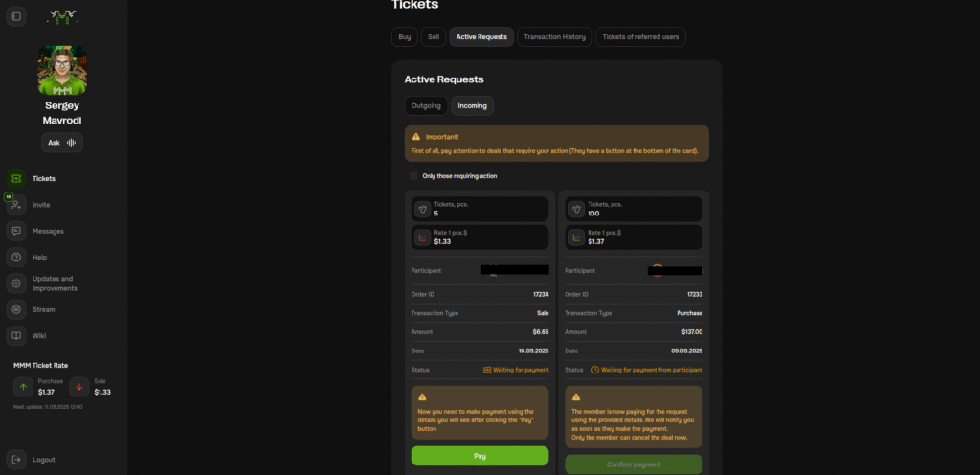Image resolution: width=980 pixels, height=475 pixels.
Task: Open Invite via its sidebar icon
Action: pos(16,205)
